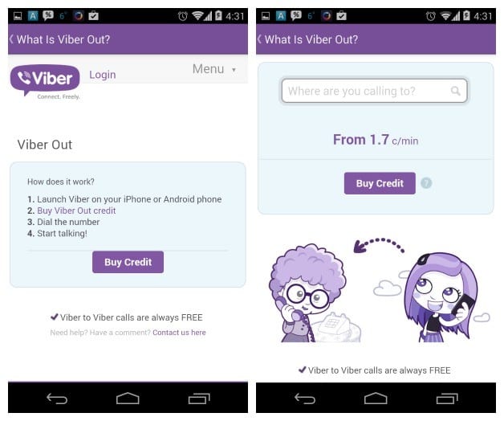The height and width of the screenshot is (421, 504).
Task: Tap the Android back button on right phone
Action: [305, 399]
